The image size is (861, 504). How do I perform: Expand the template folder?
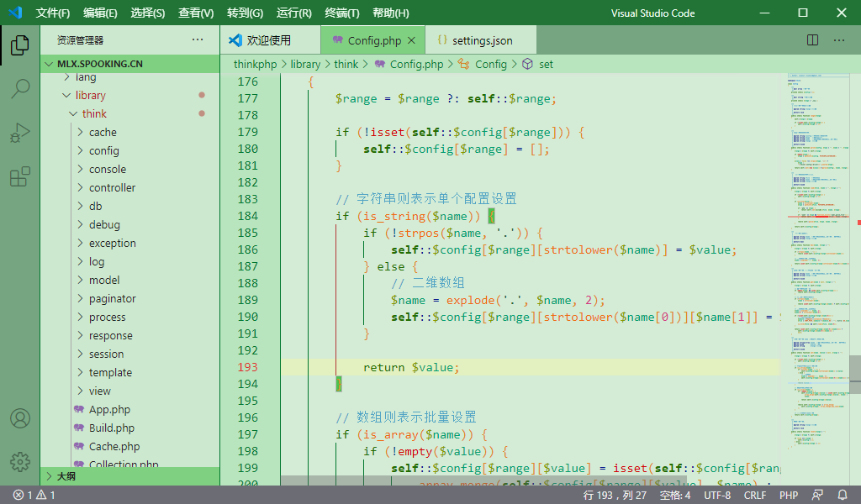(x=130, y=372)
